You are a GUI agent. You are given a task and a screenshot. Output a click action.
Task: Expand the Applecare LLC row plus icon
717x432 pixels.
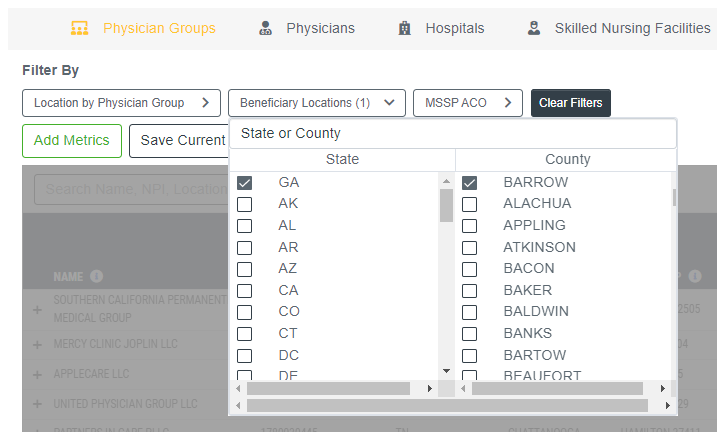(x=37, y=375)
